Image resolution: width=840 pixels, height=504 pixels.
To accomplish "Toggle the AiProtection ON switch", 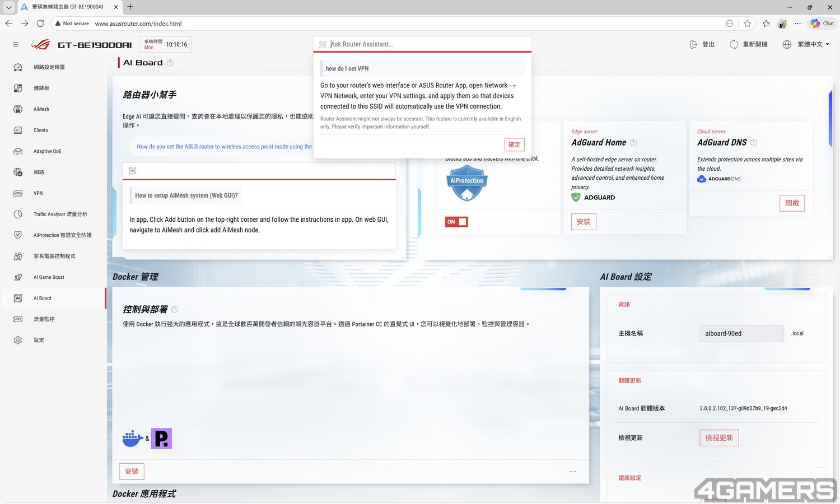I will click(456, 222).
